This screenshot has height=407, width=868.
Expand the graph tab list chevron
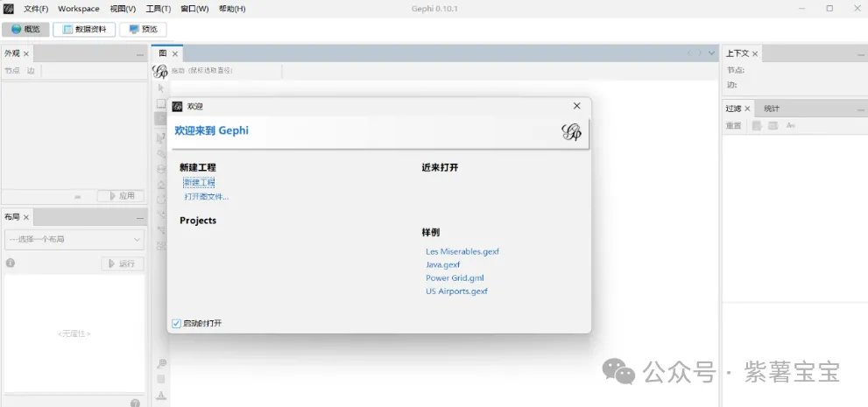click(711, 53)
